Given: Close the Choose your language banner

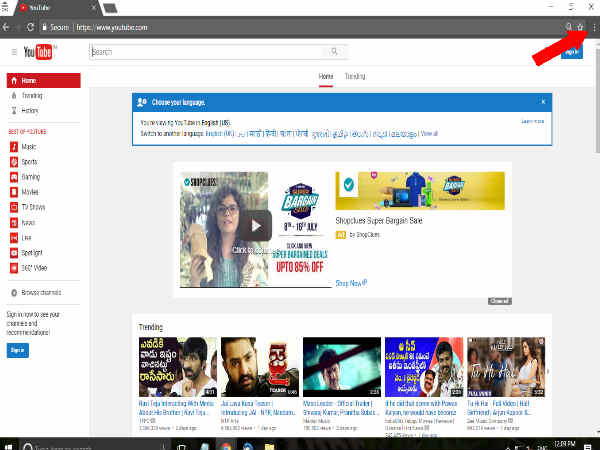Looking at the screenshot, I should [543, 102].
